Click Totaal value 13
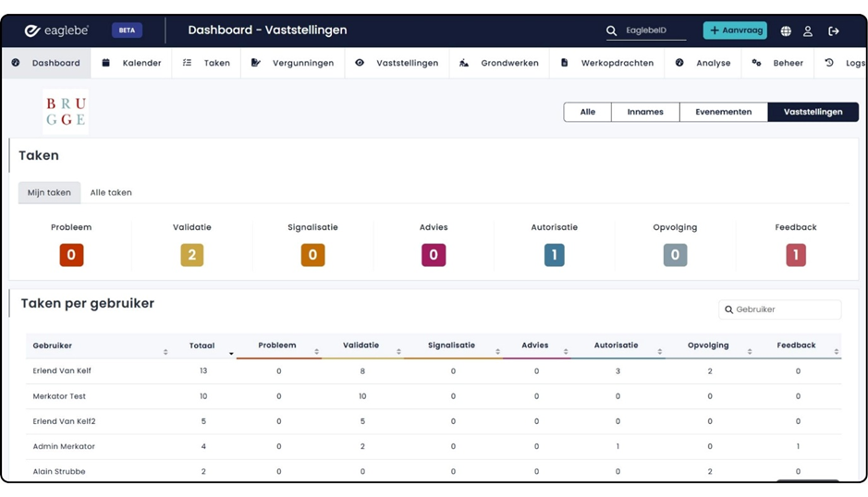The height and width of the screenshot is (497, 868). 203,370
